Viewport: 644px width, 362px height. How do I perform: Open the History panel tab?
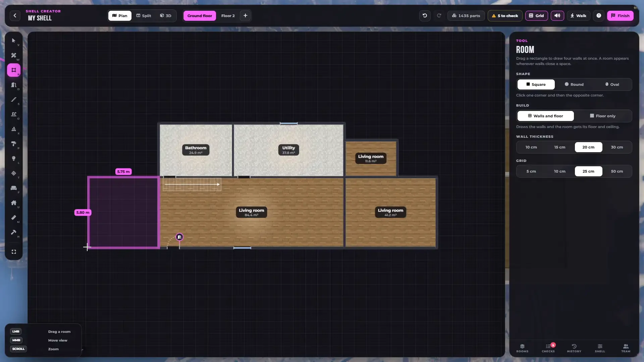point(574,348)
